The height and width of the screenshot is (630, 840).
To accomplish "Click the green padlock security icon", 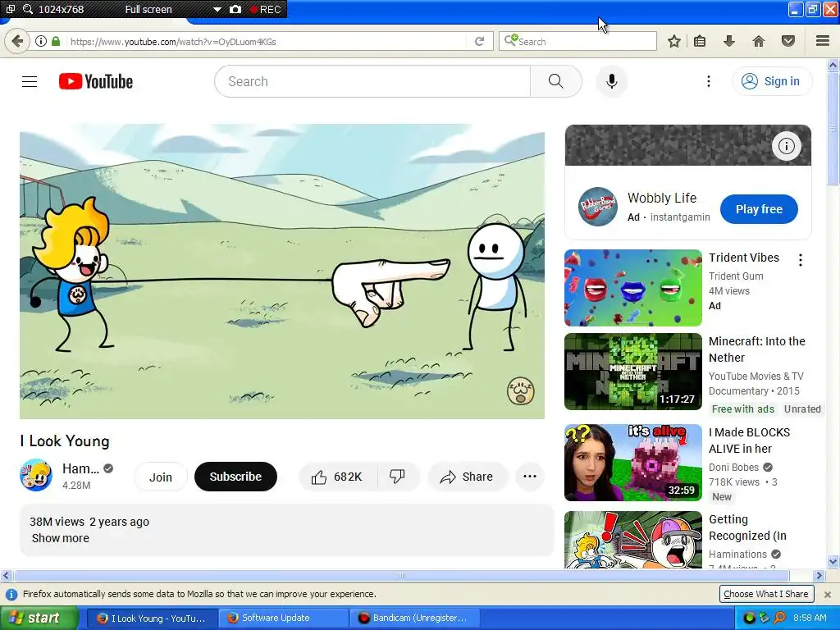I will click(x=56, y=41).
